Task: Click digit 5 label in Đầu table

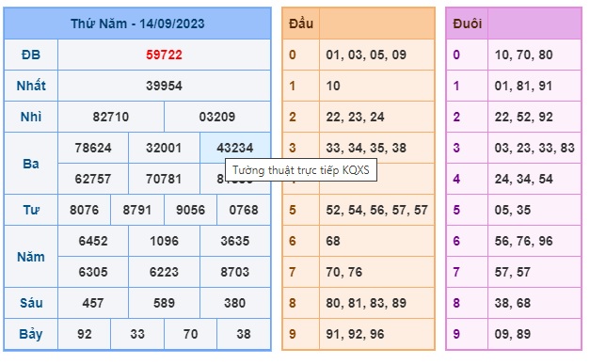Action: (x=293, y=210)
